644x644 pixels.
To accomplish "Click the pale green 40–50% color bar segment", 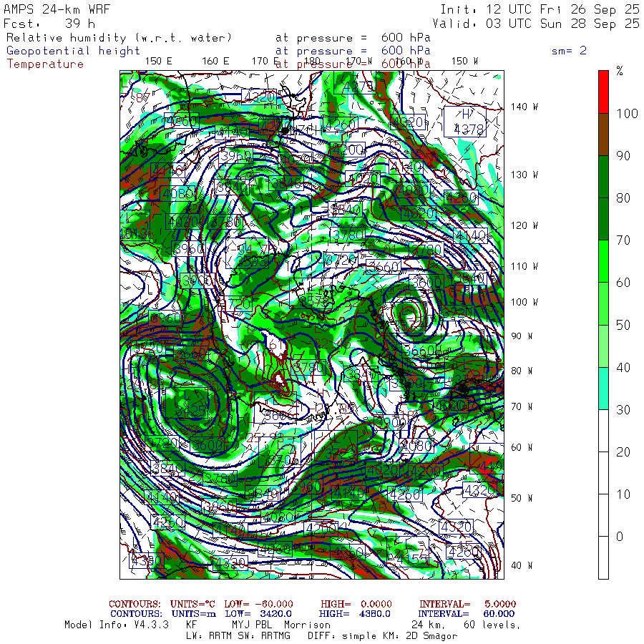I will point(603,346).
